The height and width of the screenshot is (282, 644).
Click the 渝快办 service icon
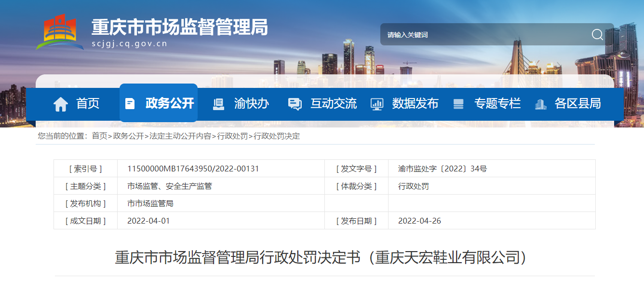tap(218, 104)
